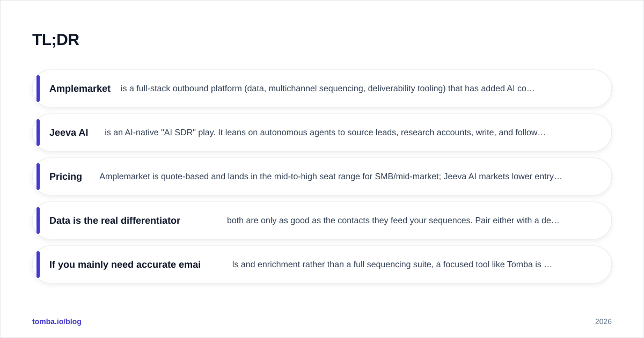The height and width of the screenshot is (338, 644).
Task: Click the truncated Amplemarket description text
Action: [x=328, y=89]
